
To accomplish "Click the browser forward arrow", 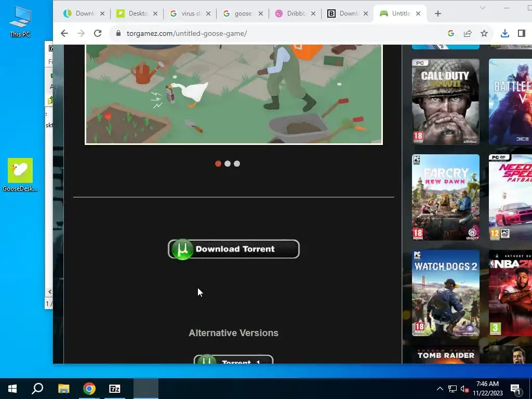I will point(81,33).
